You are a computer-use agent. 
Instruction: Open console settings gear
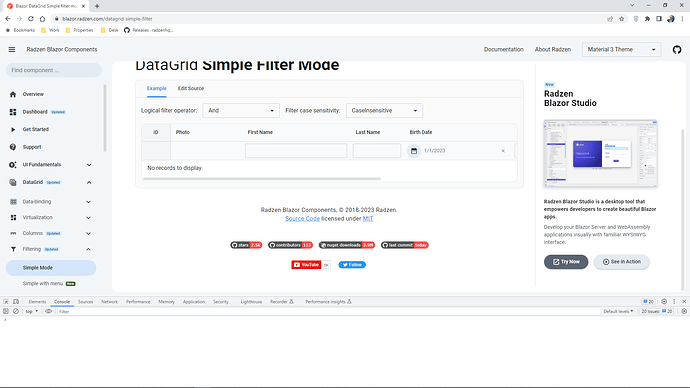point(684,311)
